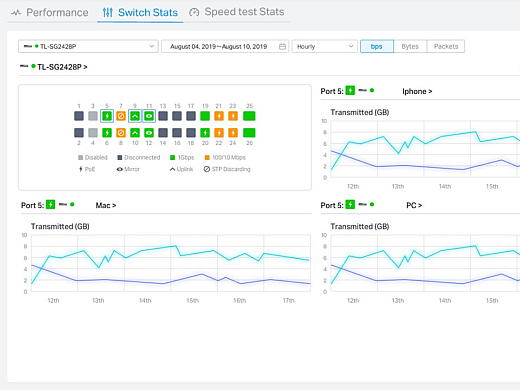Screen dimensions: 520x390
Task: Select mirror port 11
Action: click(149, 116)
